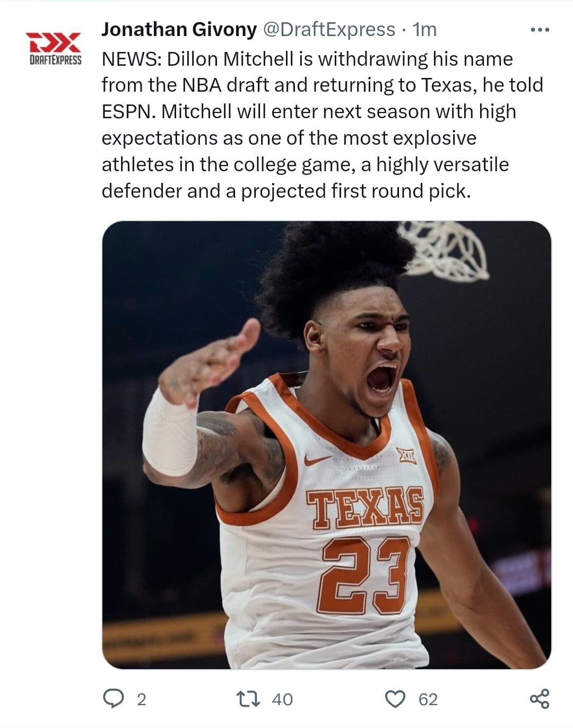Click the share icon below the photo
Image resolution: width=573 pixels, height=728 pixels.
tap(540, 699)
